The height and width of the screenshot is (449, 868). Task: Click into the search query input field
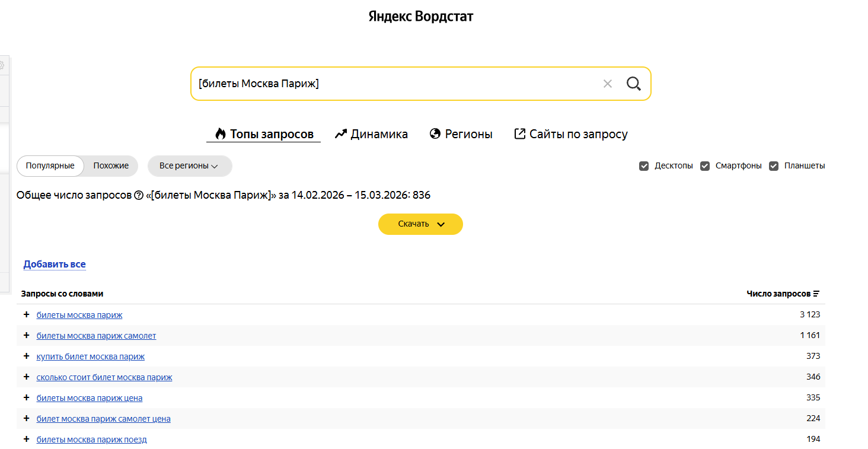click(x=391, y=84)
